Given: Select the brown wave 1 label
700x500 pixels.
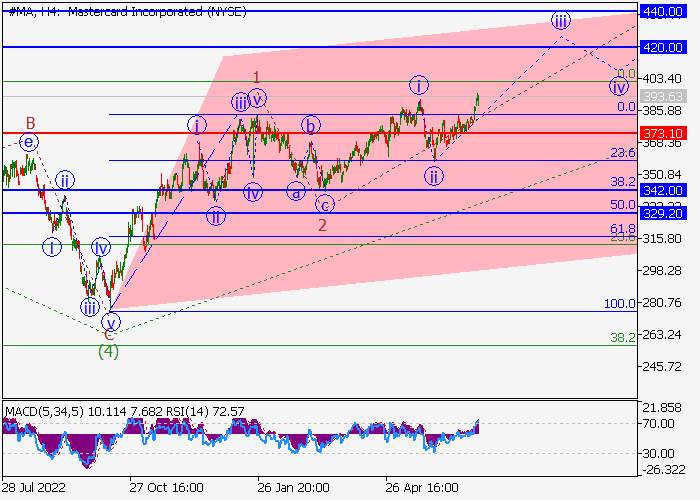Looking at the screenshot, I should click(256, 78).
